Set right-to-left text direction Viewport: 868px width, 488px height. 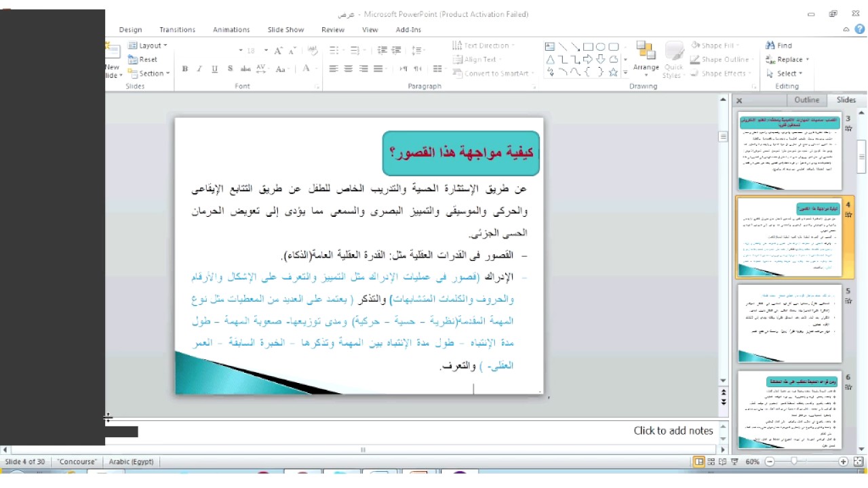pos(418,68)
